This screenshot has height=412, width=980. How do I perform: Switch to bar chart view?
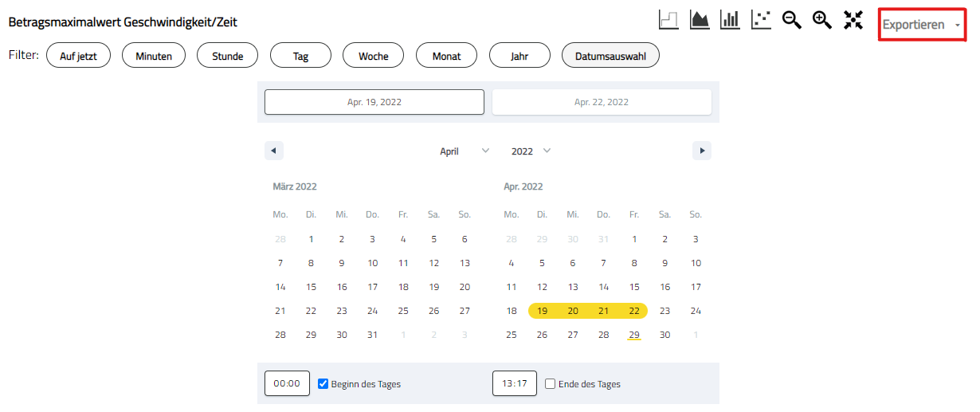tap(730, 20)
